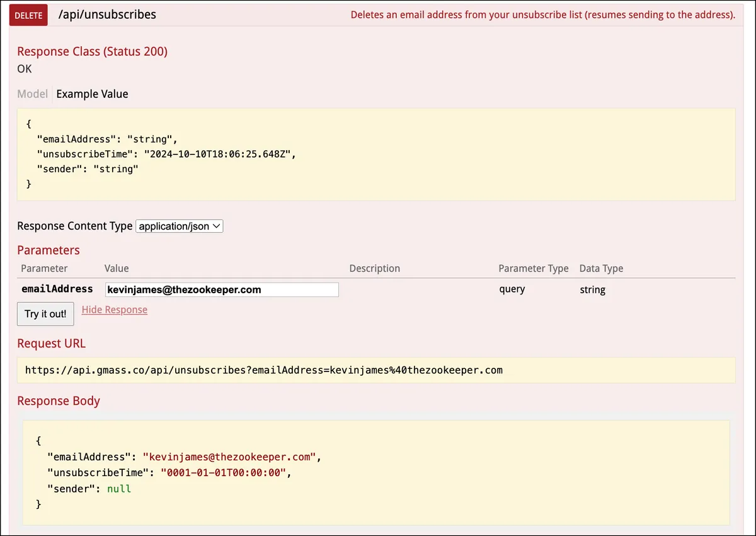The image size is (756, 536).
Task: Open the Response Content Type dropdown
Action: tap(180, 226)
